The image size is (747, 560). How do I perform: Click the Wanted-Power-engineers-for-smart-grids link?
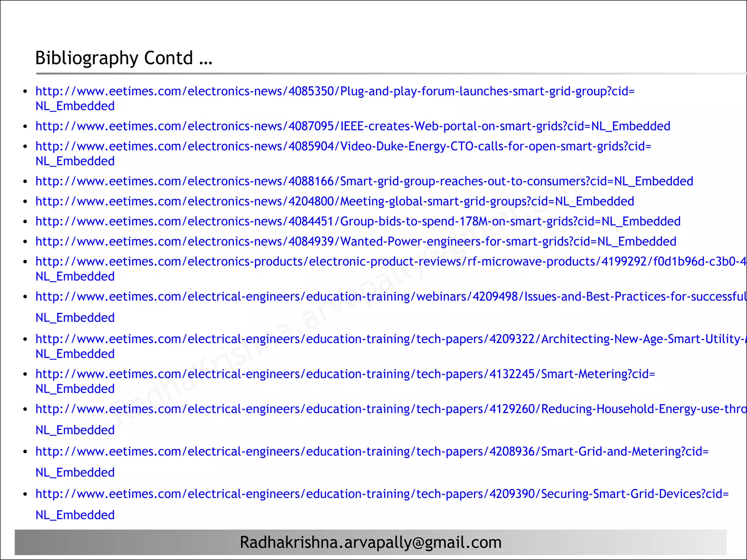pos(356,241)
